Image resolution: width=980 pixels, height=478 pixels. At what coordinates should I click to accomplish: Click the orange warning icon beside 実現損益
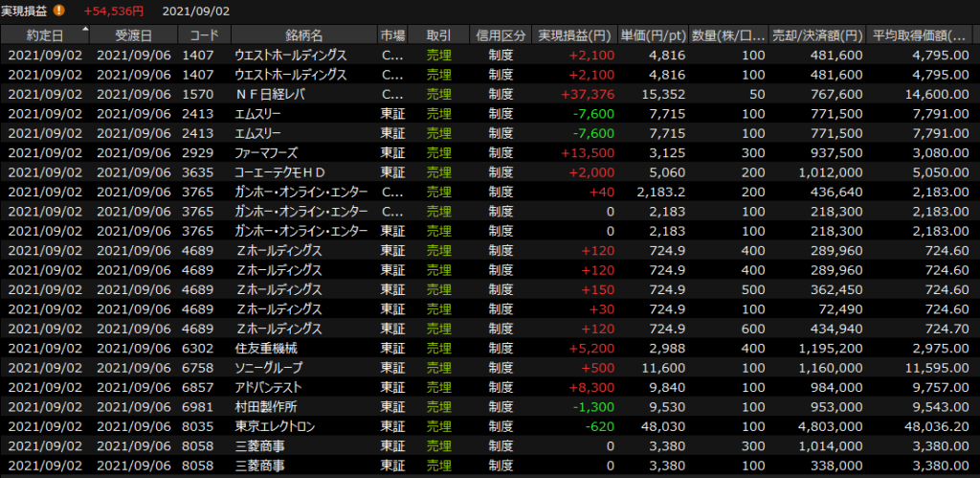[59, 11]
